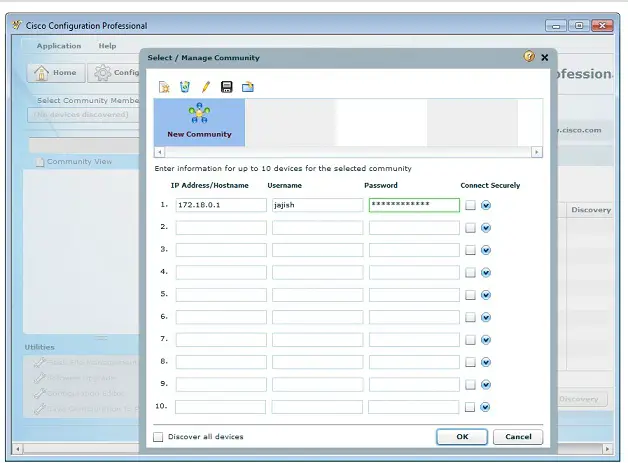Check Connect Securely for row 5
Image resolution: width=628 pixels, height=463 pixels.
coord(471,295)
